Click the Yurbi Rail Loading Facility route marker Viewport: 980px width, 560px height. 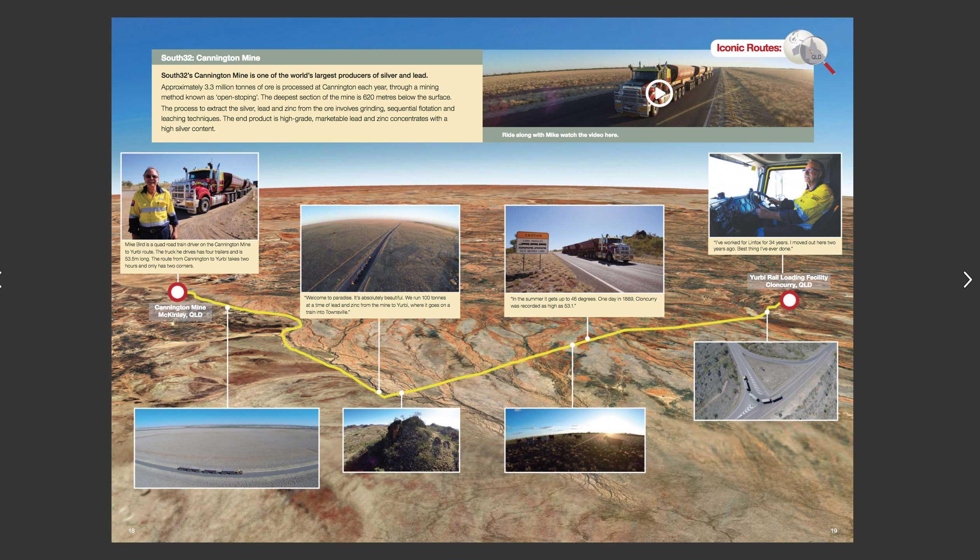pyautogui.click(x=789, y=300)
